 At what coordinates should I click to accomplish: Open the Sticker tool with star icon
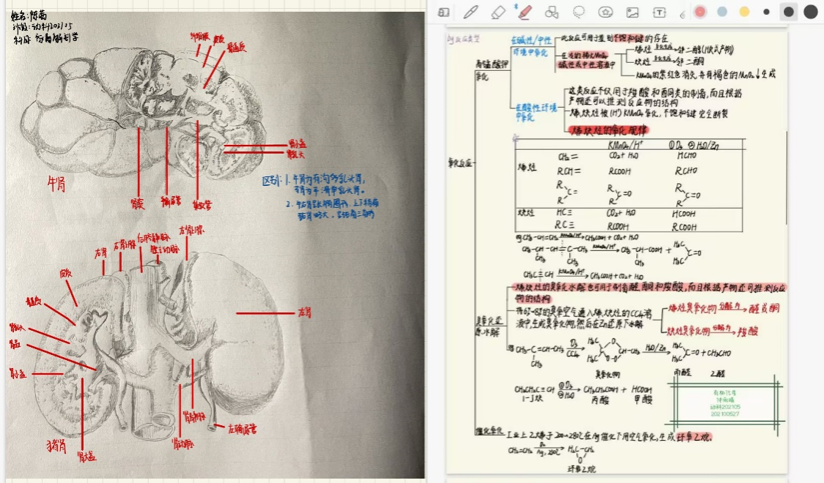click(x=606, y=12)
